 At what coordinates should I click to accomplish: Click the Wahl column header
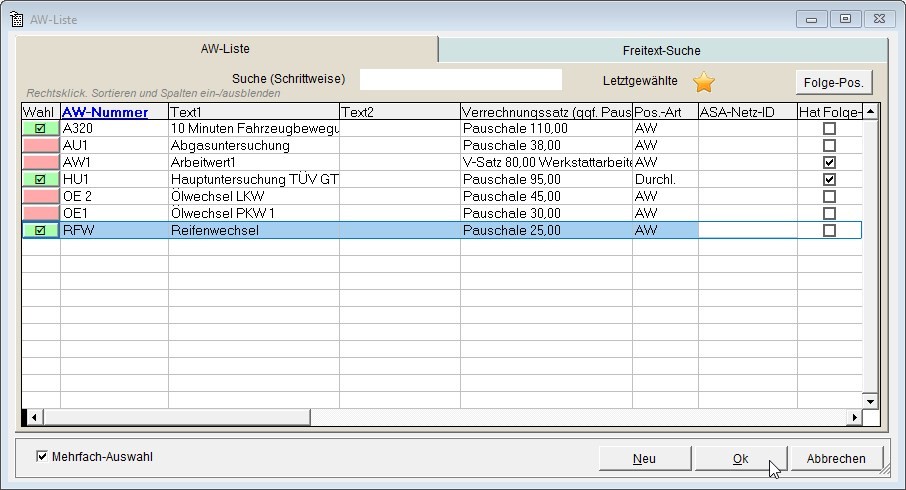tap(41, 112)
